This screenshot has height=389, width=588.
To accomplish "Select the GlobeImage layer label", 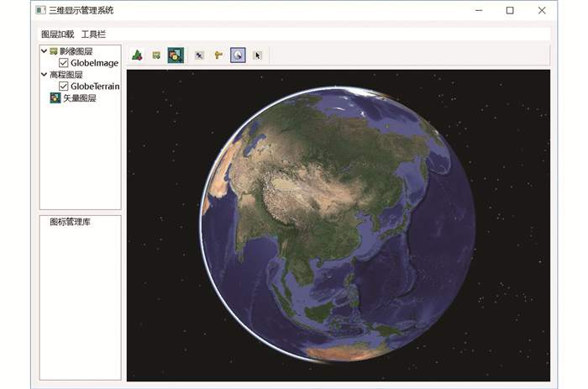I will 94,63.
